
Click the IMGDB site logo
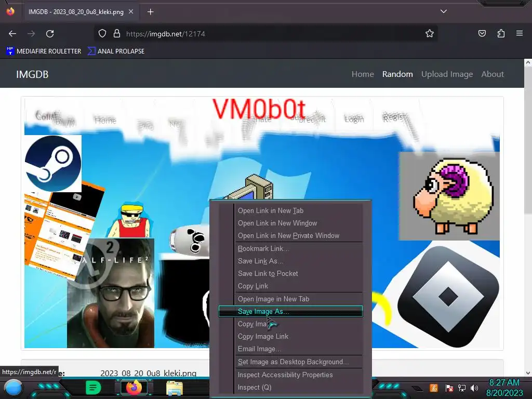(x=32, y=74)
